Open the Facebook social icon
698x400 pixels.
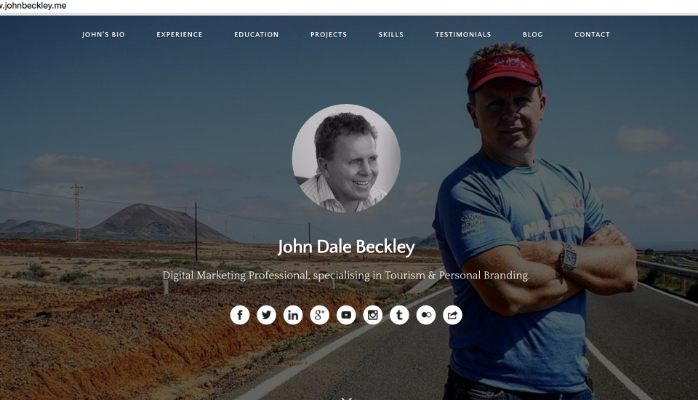pyautogui.click(x=240, y=315)
